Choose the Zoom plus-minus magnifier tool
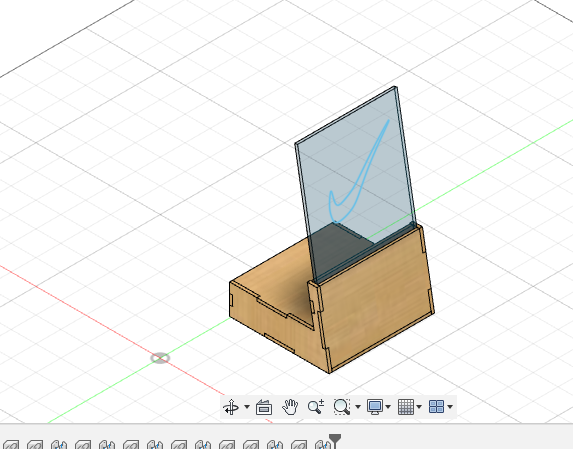573x449 pixels. pyautogui.click(x=316, y=407)
